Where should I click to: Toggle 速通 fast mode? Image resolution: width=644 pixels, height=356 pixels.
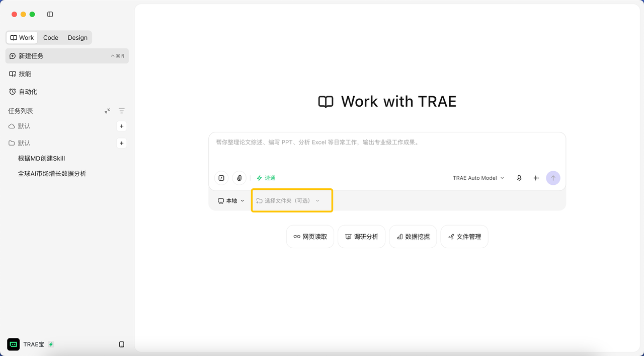point(266,178)
